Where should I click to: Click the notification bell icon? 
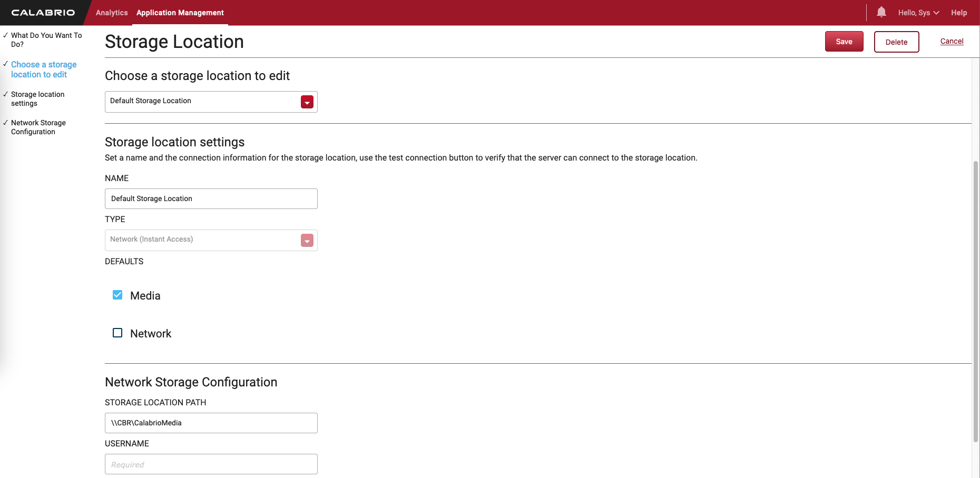[x=881, y=12]
